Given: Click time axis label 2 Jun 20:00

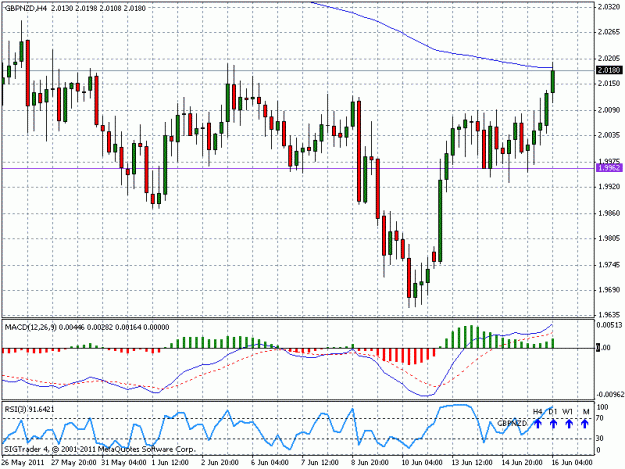Looking at the screenshot, I should (x=220, y=462).
